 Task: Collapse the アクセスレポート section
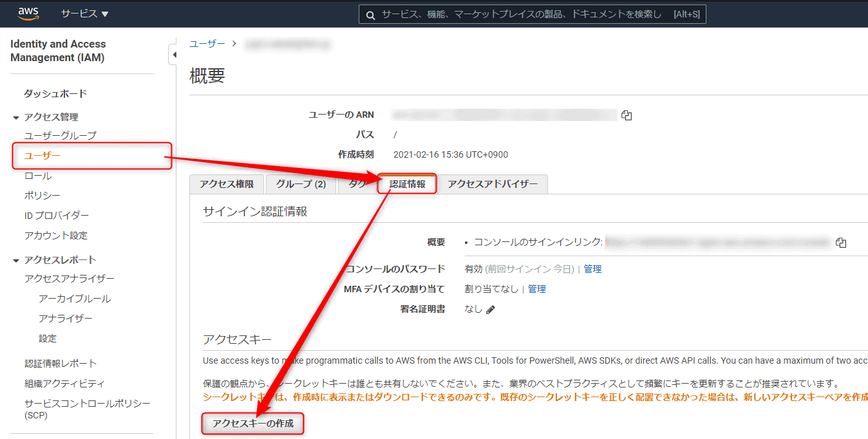(x=16, y=261)
